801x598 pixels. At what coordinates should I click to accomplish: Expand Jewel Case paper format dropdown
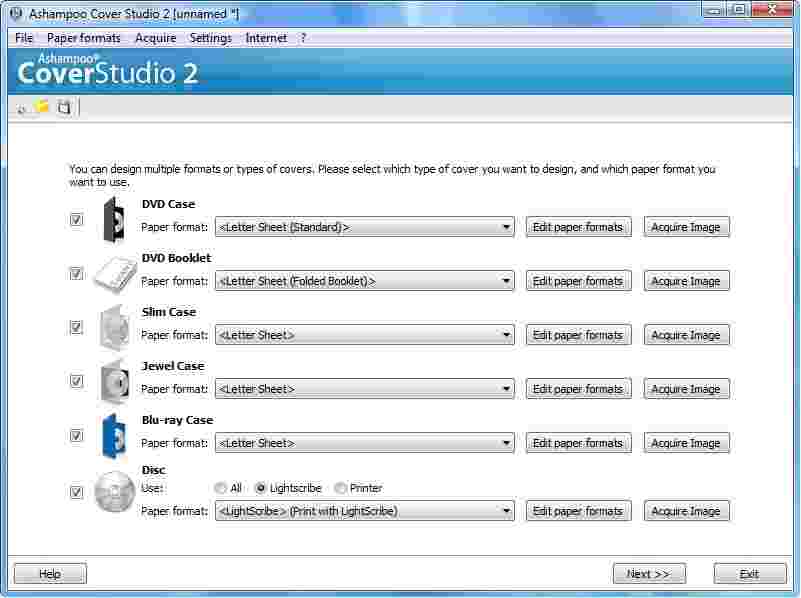click(x=365, y=389)
